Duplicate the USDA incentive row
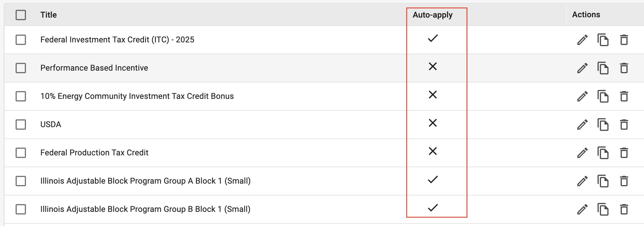 click(x=603, y=125)
